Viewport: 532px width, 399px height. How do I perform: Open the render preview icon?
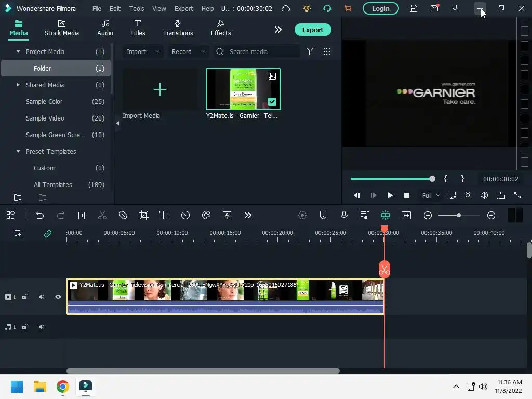click(x=302, y=215)
